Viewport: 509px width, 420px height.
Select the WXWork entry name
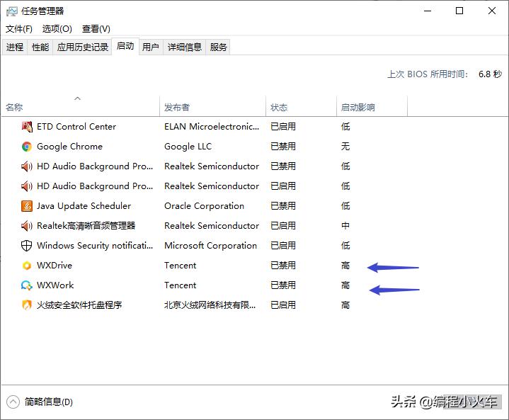pos(55,285)
